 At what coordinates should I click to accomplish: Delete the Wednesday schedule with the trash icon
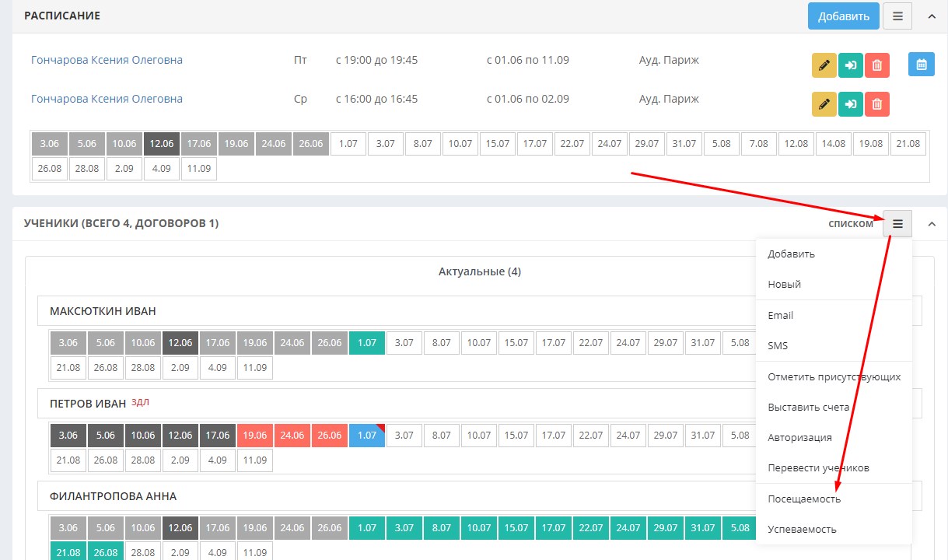(877, 104)
